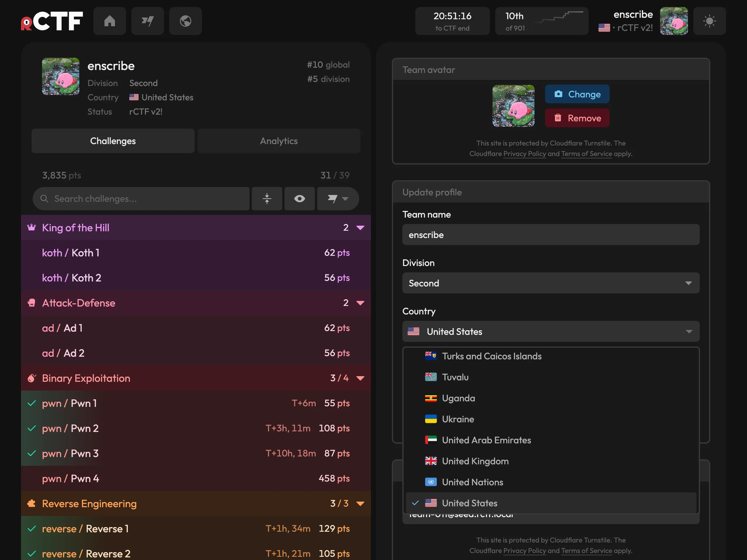Select United Nations from country list
This screenshot has width=747, height=560.
[551, 482]
